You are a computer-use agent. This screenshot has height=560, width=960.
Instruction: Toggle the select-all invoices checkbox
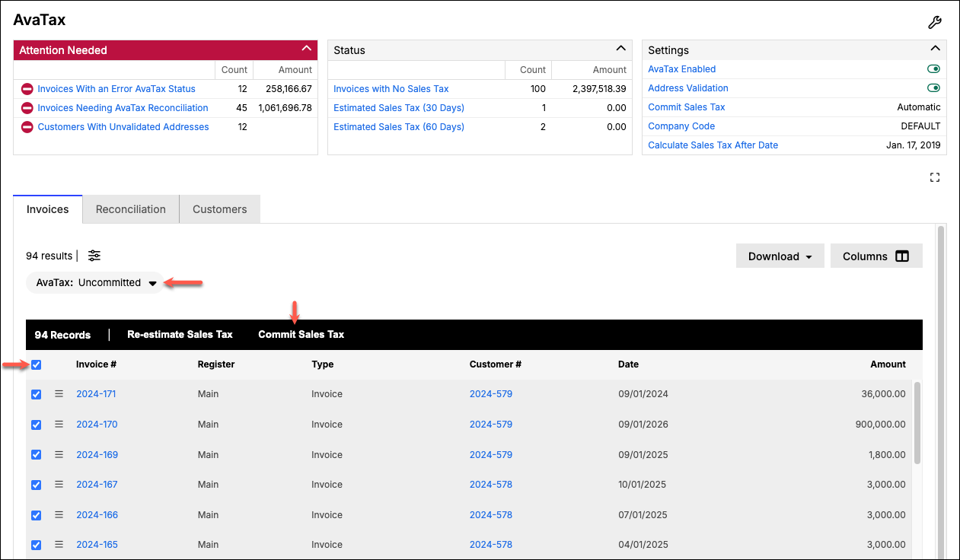(x=36, y=365)
